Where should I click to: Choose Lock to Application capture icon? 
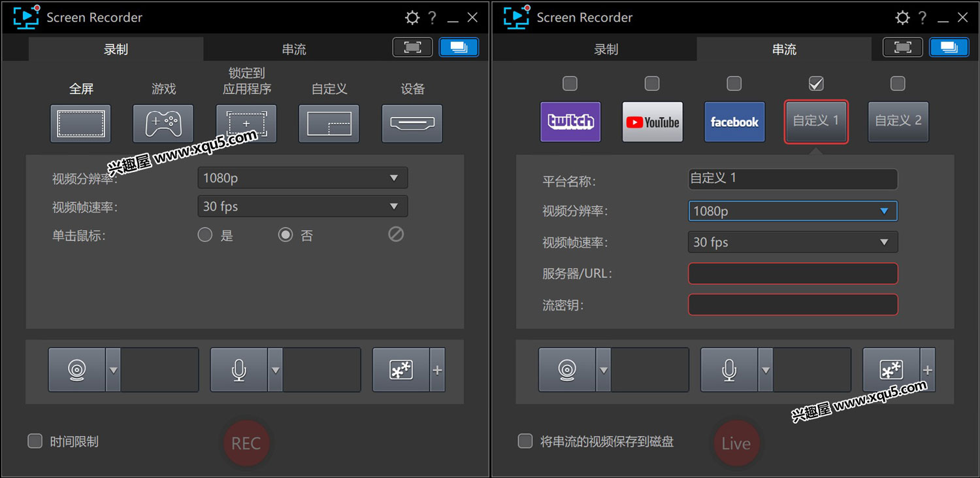pos(246,123)
